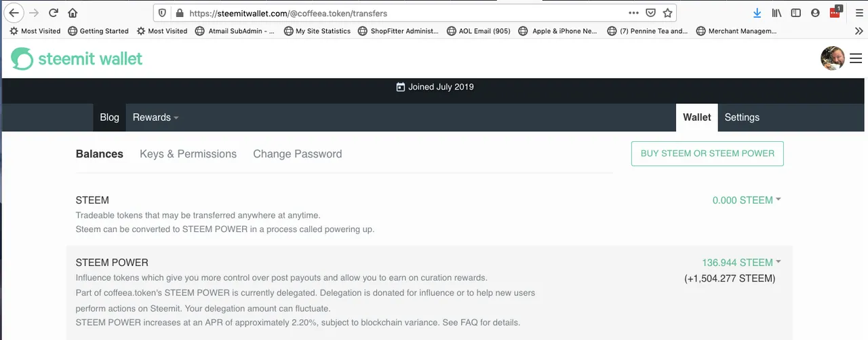Save page to Pocket icon
This screenshot has width=868, height=340.
click(x=650, y=13)
